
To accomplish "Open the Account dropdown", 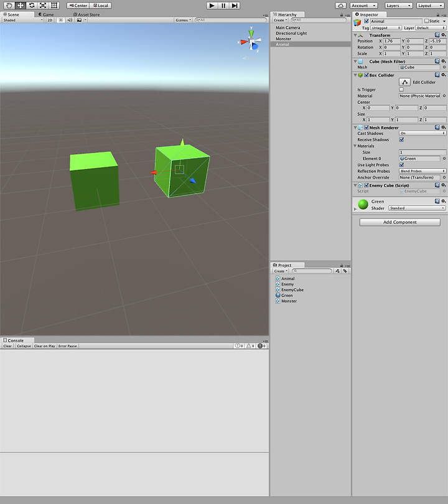I will tap(364, 6).
